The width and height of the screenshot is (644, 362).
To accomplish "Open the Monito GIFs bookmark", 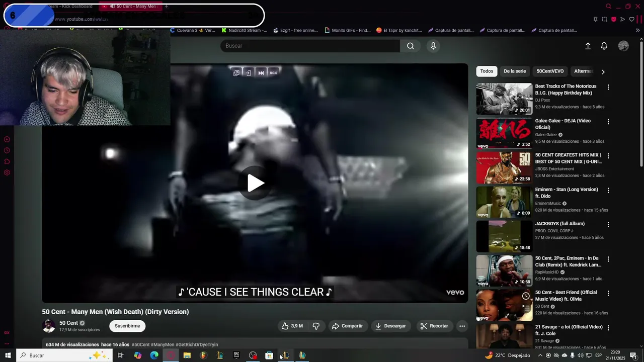I will click(x=347, y=30).
